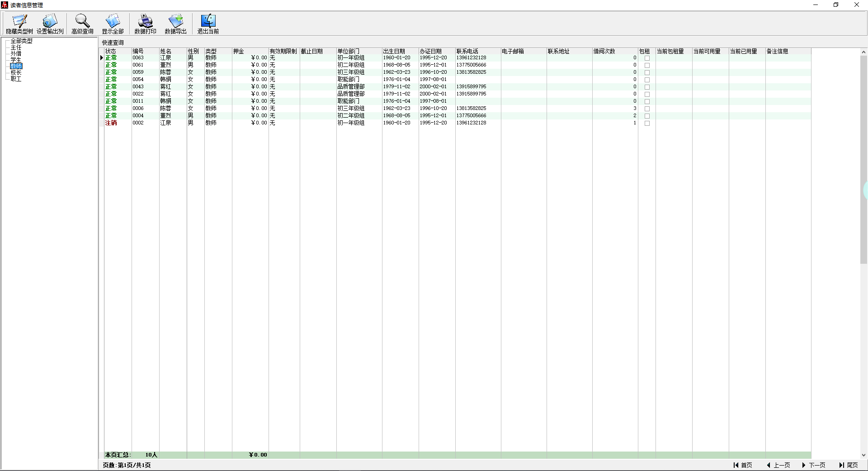The image size is (868, 471).
Task: Select the 当前已用量 column header
Action: [x=747, y=51]
